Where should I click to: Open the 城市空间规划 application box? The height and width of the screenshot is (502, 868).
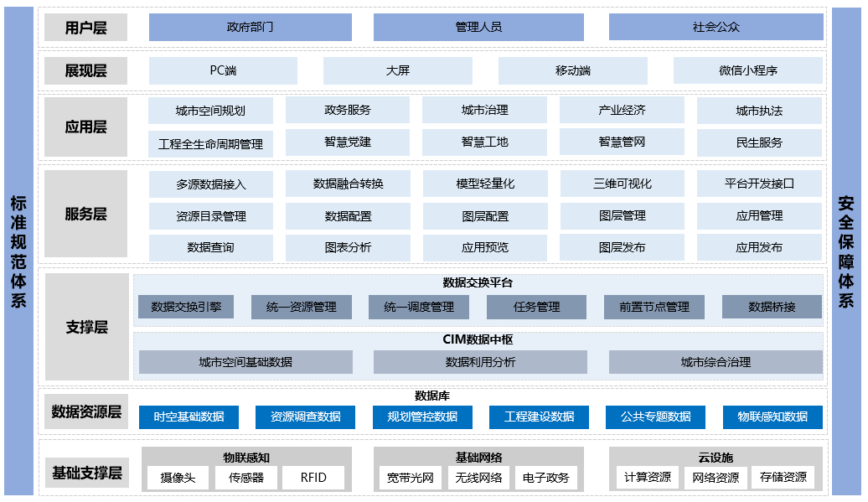tap(210, 111)
